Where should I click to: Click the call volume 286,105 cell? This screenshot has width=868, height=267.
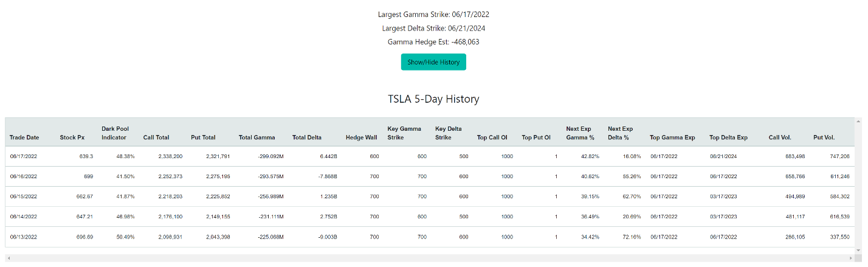[794, 237]
